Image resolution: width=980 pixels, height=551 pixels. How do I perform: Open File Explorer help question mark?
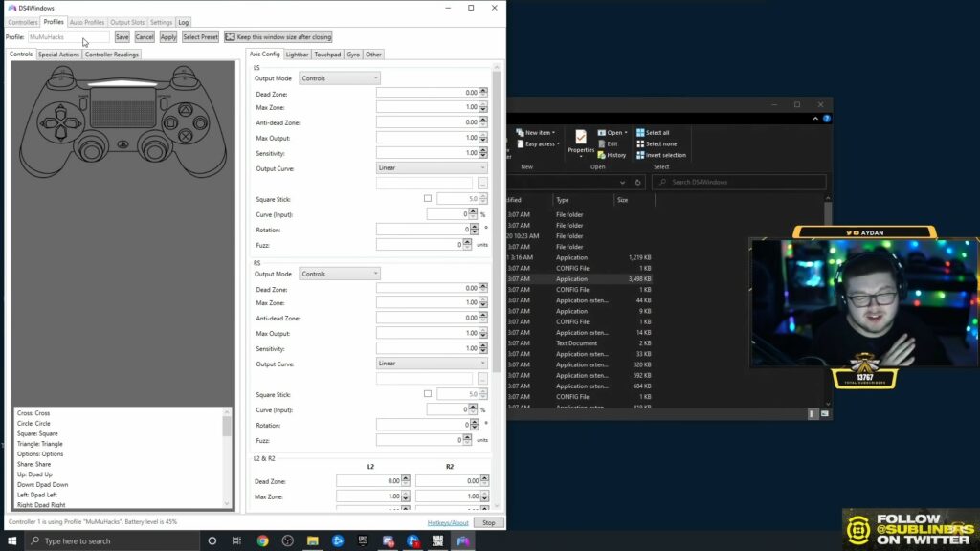tap(826, 118)
